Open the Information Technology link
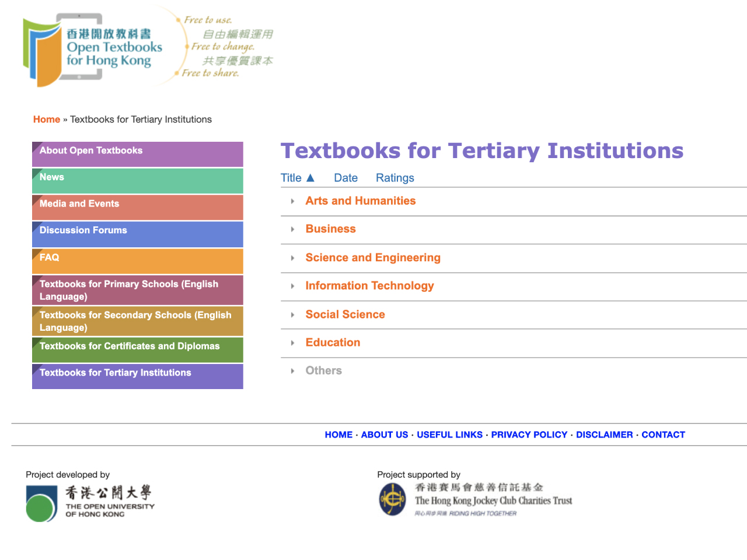747x560 pixels. coord(369,286)
